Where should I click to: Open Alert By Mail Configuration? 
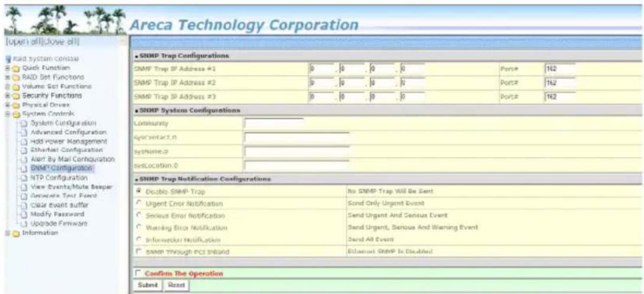[72, 159]
